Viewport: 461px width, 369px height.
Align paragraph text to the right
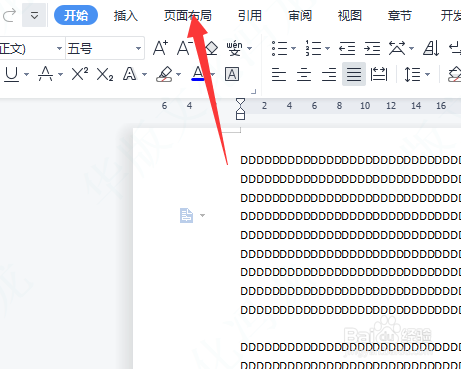pyautogui.click(x=329, y=74)
